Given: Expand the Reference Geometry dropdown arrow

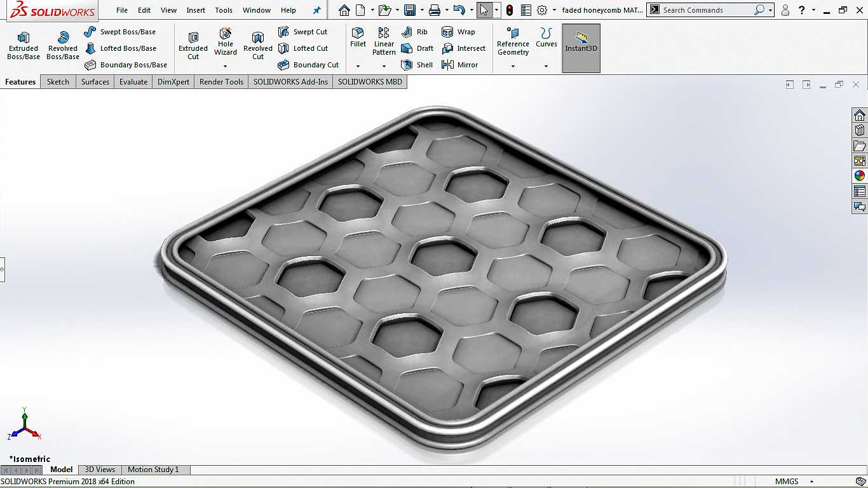Looking at the screenshot, I should point(513,66).
